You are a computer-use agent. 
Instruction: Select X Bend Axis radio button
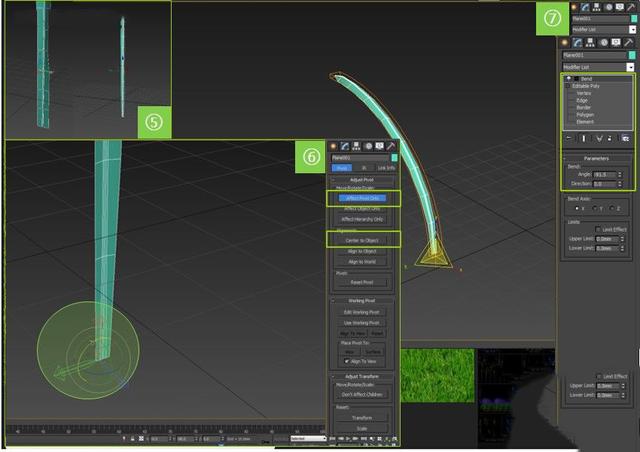(577, 208)
